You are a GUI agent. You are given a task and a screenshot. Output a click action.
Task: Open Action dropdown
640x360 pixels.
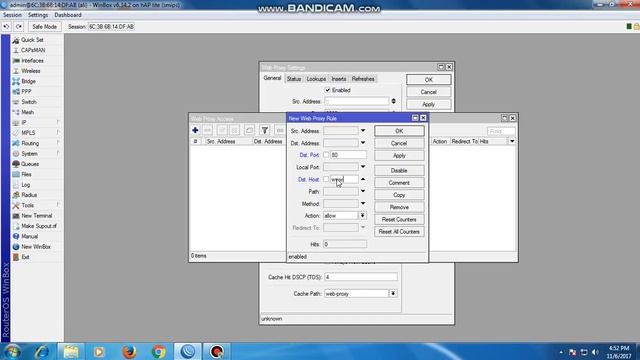click(x=362, y=216)
